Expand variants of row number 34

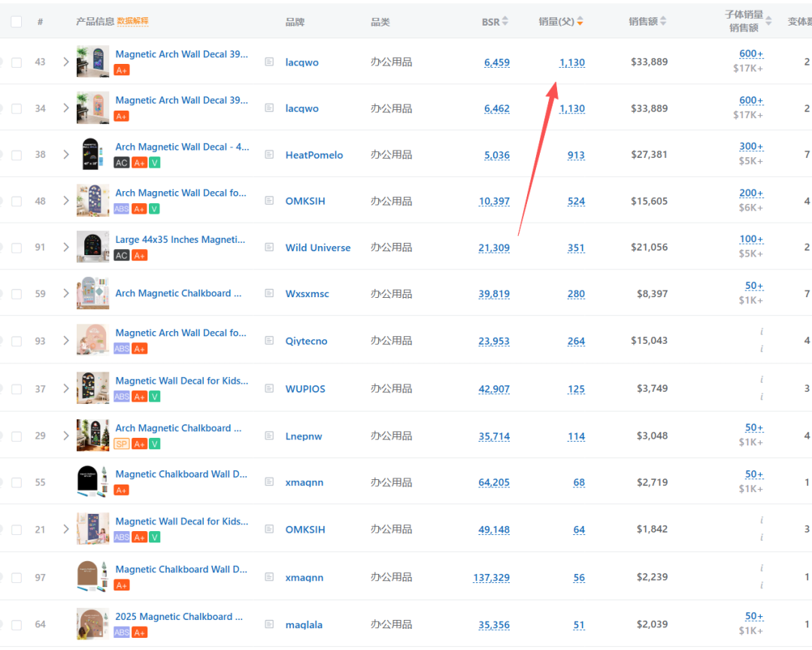point(65,108)
